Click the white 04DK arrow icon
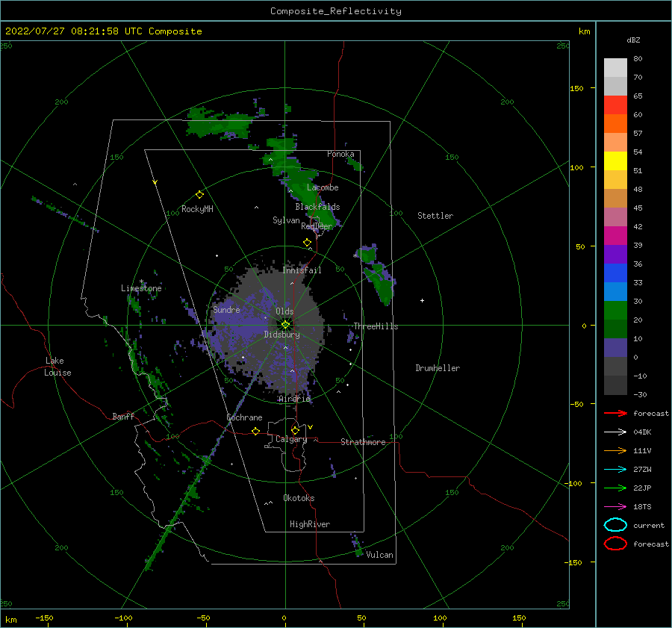This screenshot has width=672, height=628. pyautogui.click(x=615, y=432)
